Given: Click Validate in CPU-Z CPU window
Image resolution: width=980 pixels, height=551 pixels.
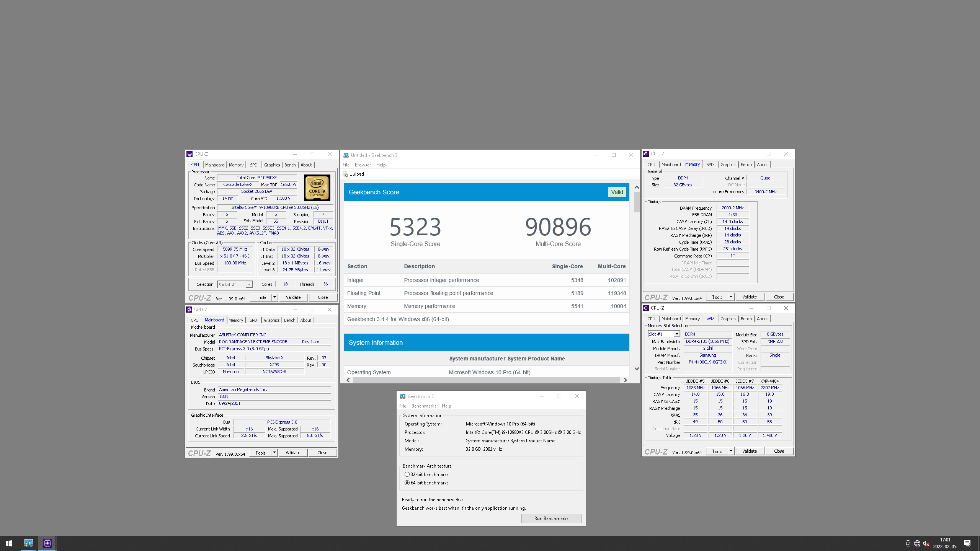Looking at the screenshot, I should (293, 297).
